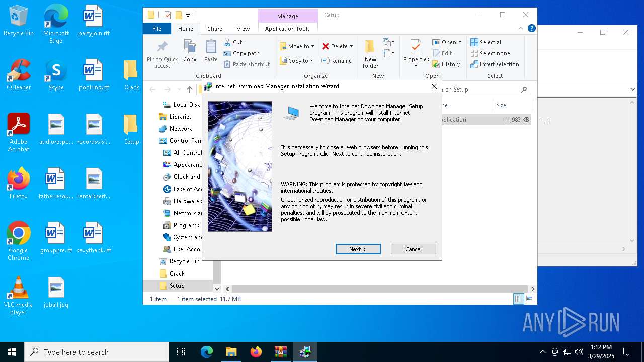Click the horizontal scrollbar in file list
Image resolution: width=644 pixels, height=362 pixels.
coord(380,289)
